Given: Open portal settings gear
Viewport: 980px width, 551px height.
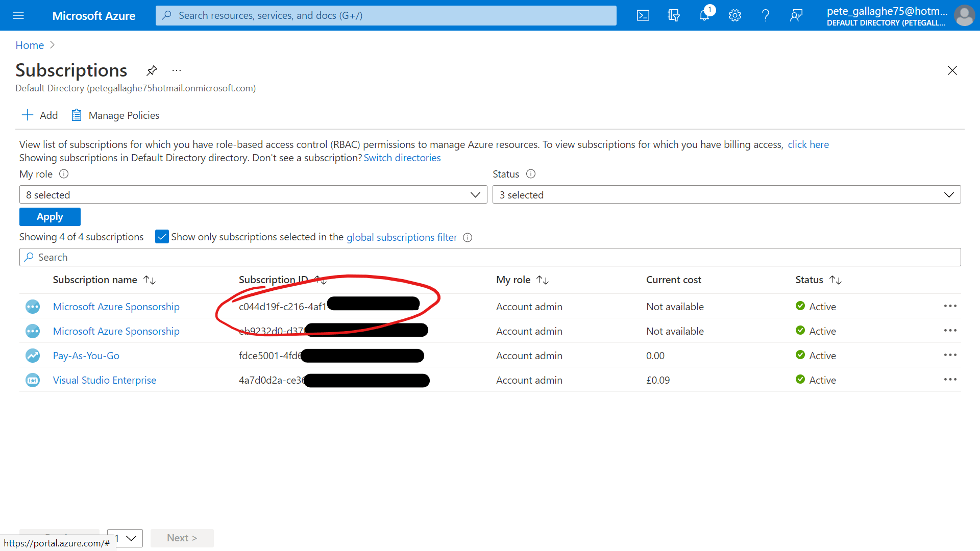Looking at the screenshot, I should click(x=735, y=15).
